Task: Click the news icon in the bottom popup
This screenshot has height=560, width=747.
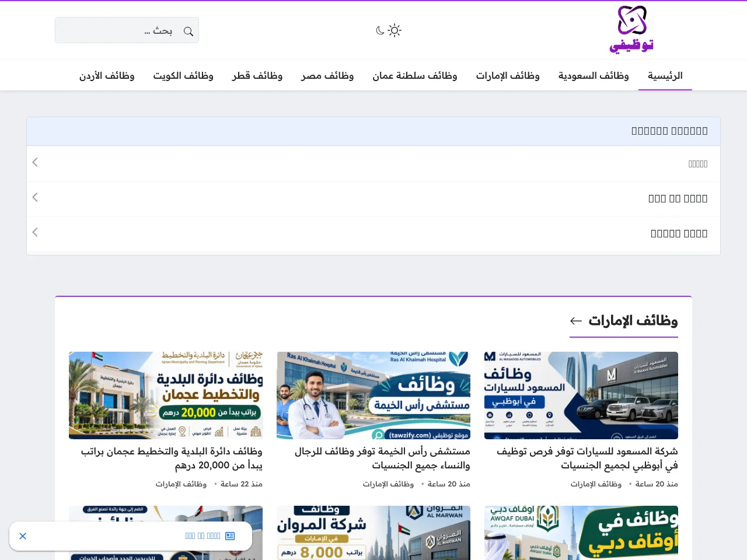Action: (x=230, y=536)
